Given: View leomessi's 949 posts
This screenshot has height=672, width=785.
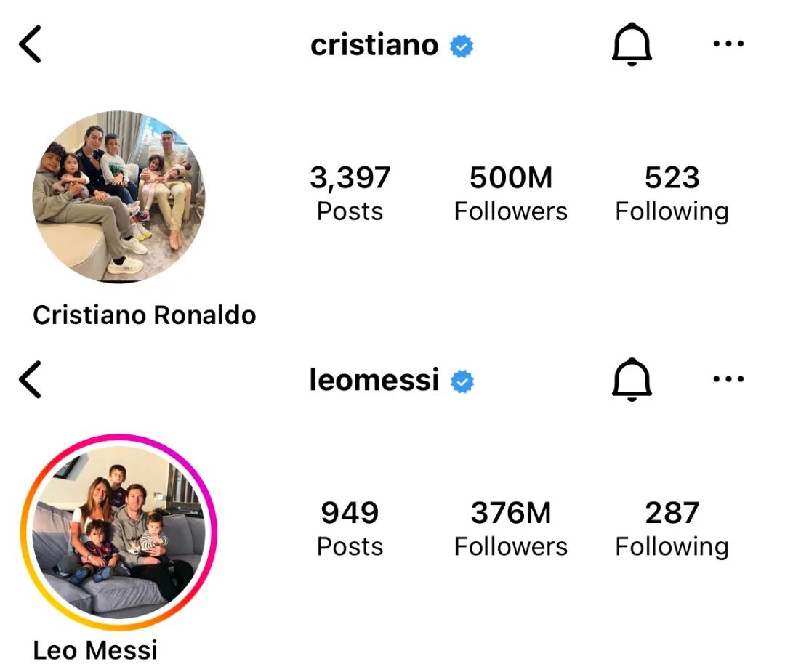Looking at the screenshot, I should tap(350, 529).
